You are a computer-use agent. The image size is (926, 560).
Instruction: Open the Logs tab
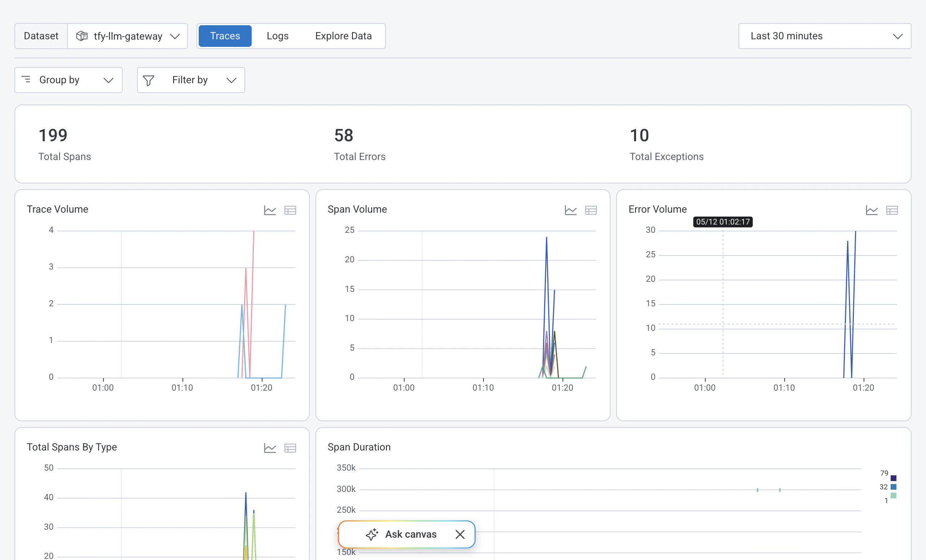point(277,36)
